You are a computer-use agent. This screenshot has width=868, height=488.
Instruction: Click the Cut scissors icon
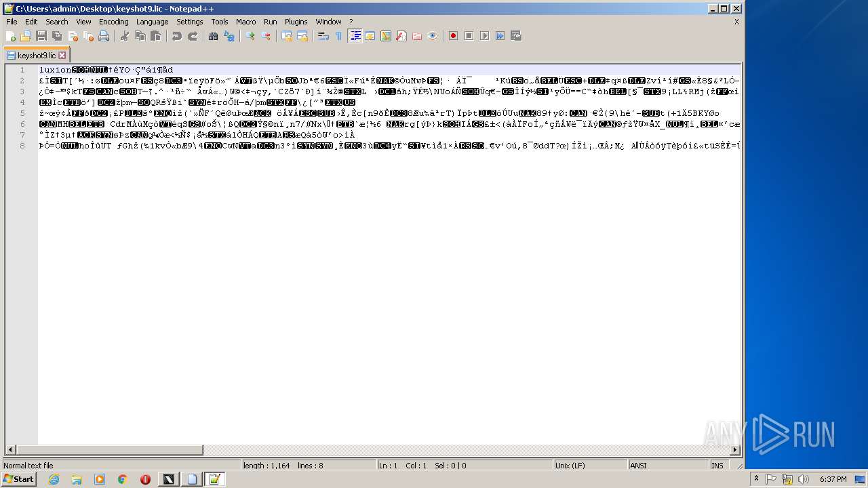[125, 36]
